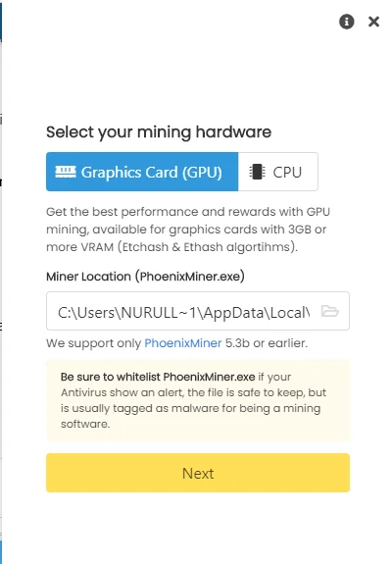This screenshot has width=392, height=564.
Task: Switch mining hardware to CPU
Action: tap(277, 172)
